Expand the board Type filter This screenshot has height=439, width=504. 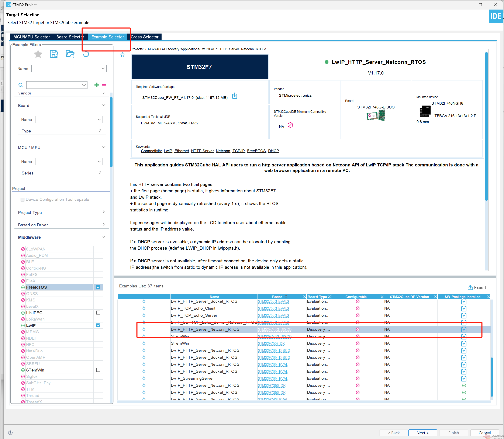[100, 130]
